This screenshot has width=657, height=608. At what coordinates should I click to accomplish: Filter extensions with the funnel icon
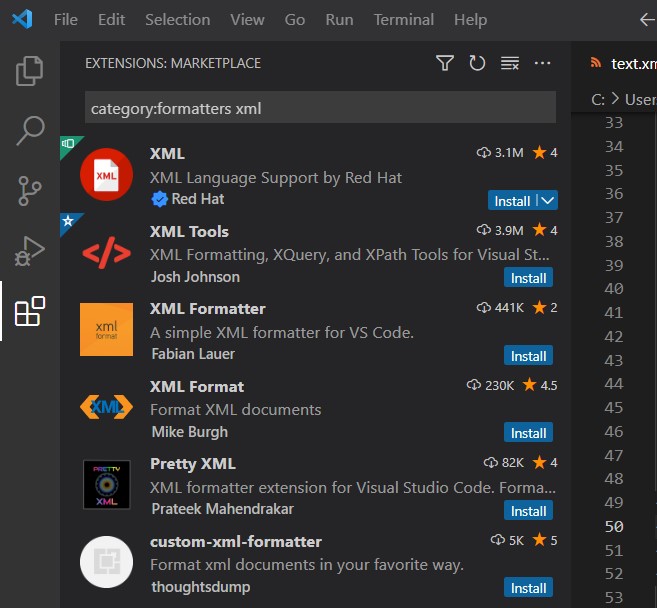pos(445,63)
